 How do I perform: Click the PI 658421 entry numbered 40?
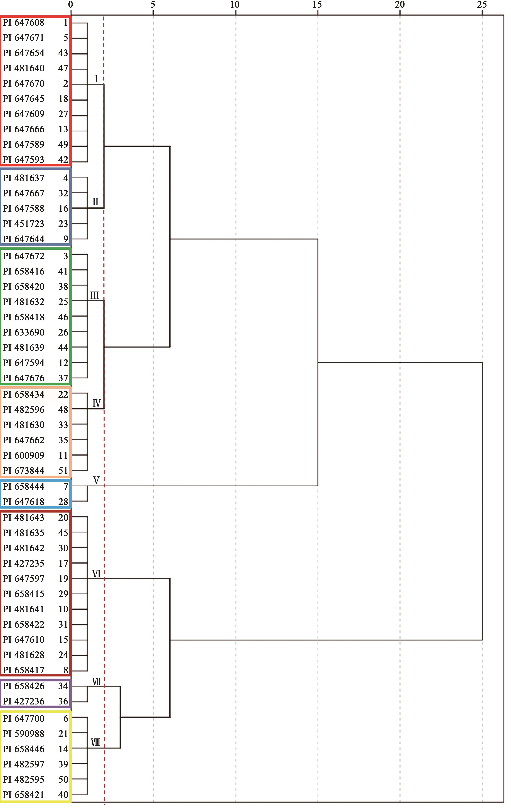[24, 795]
